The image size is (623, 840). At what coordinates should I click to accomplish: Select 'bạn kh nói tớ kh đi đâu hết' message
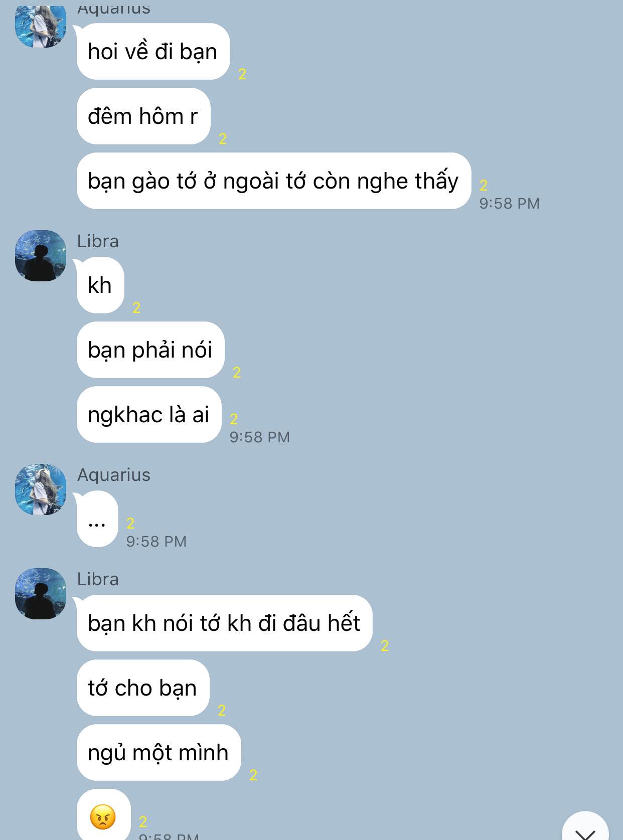pos(224,623)
